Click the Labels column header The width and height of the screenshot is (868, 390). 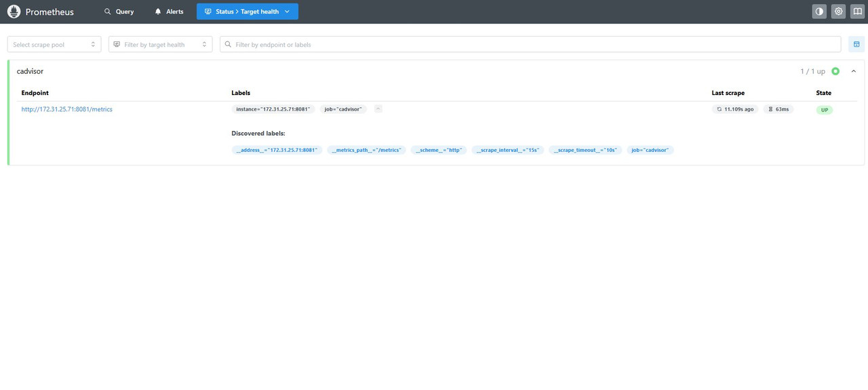(241, 93)
